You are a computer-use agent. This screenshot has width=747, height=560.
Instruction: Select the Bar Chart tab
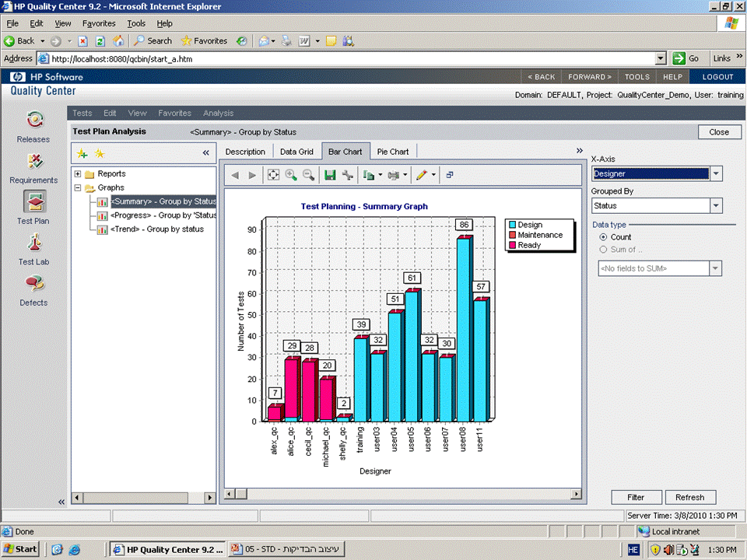[x=345, y=152]
